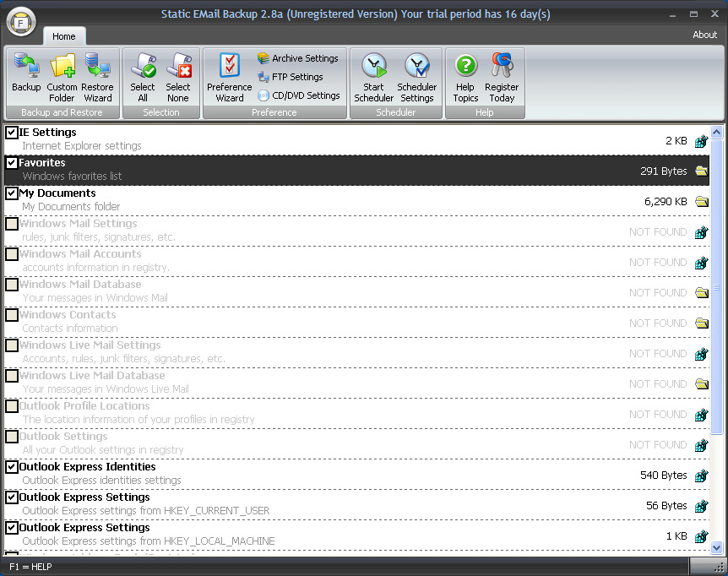Open Help Topics

pyautogui.click(x=465, y=74)
